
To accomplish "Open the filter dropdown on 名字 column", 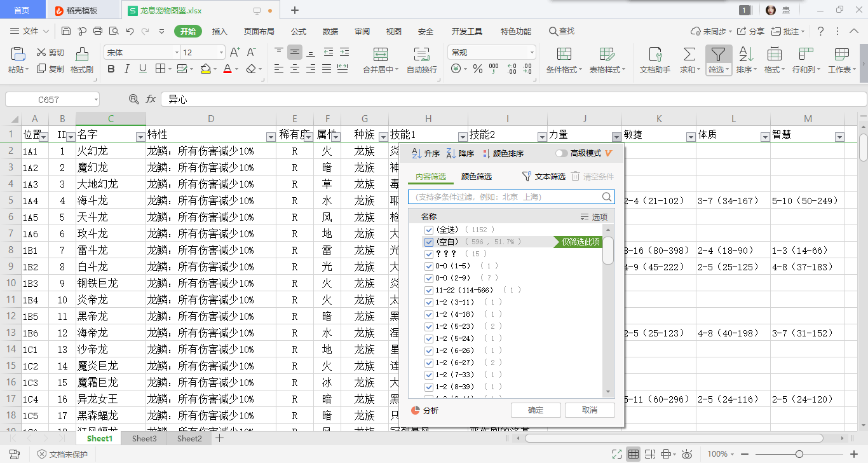I will tap(140, 137).
